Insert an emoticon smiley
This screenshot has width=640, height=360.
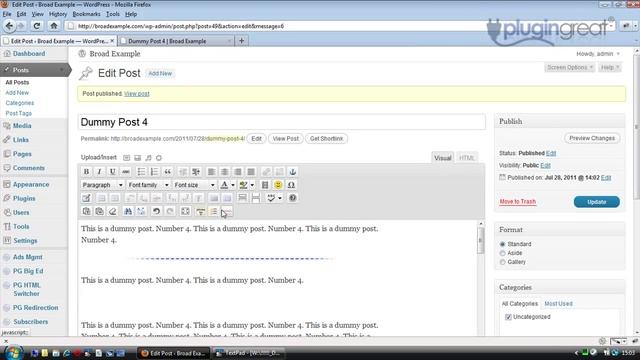pyautogui.click(x=278, y=185)
